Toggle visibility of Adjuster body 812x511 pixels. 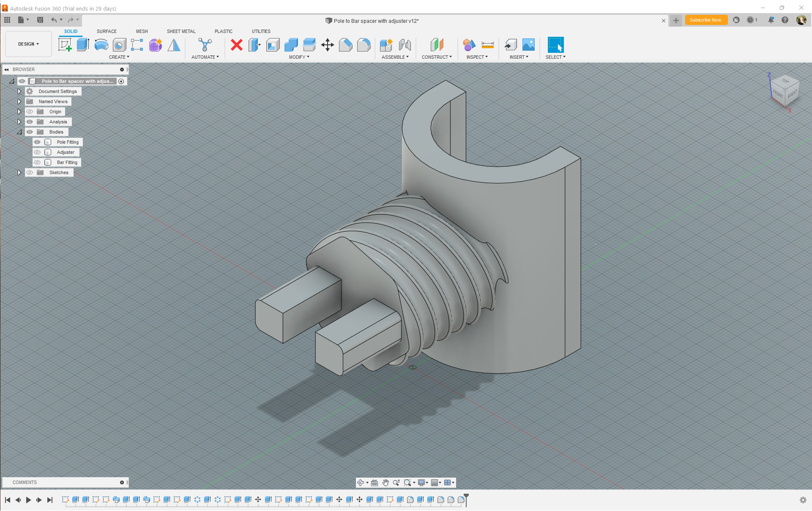point(37,152)
